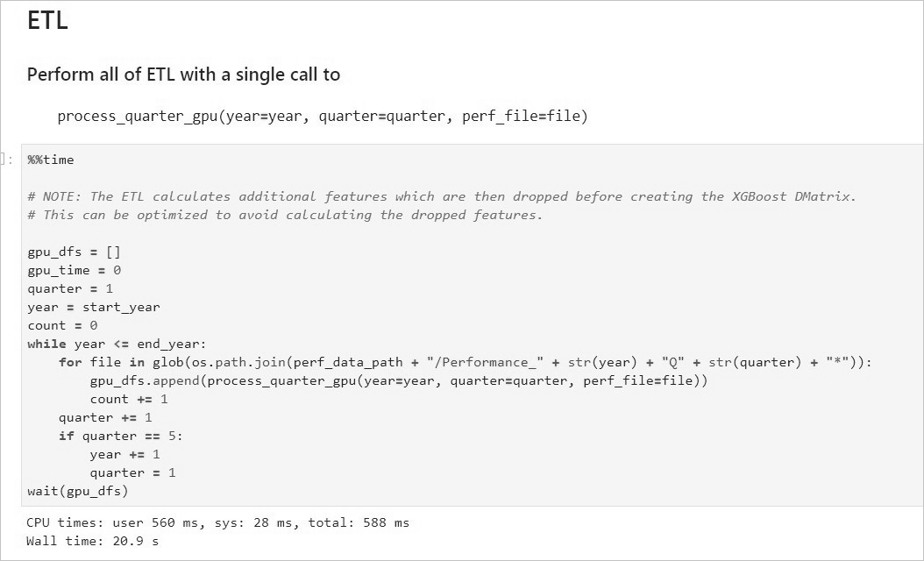Screen dimensions: 924x561
Task: Click the 'count = 0' line
Action: coord(62,325)
